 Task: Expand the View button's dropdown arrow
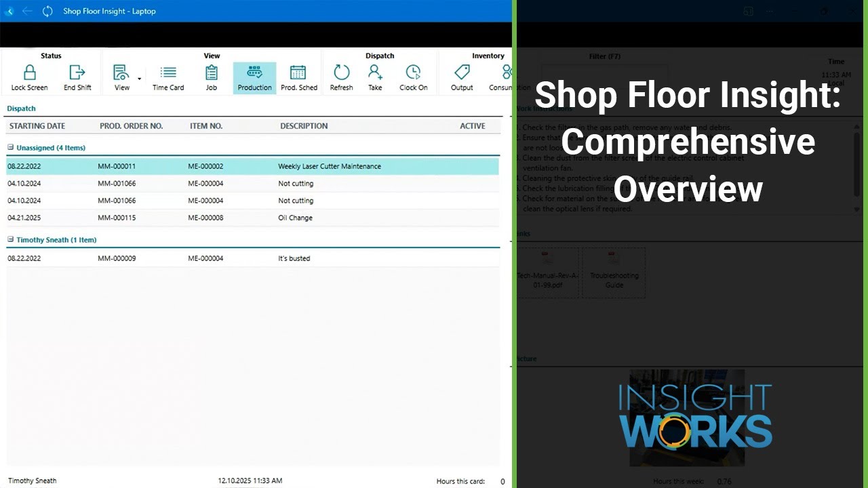139,79
